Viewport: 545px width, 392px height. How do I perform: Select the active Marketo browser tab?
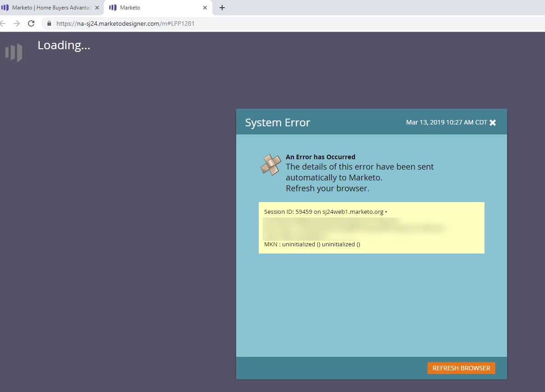pos(158,8)
